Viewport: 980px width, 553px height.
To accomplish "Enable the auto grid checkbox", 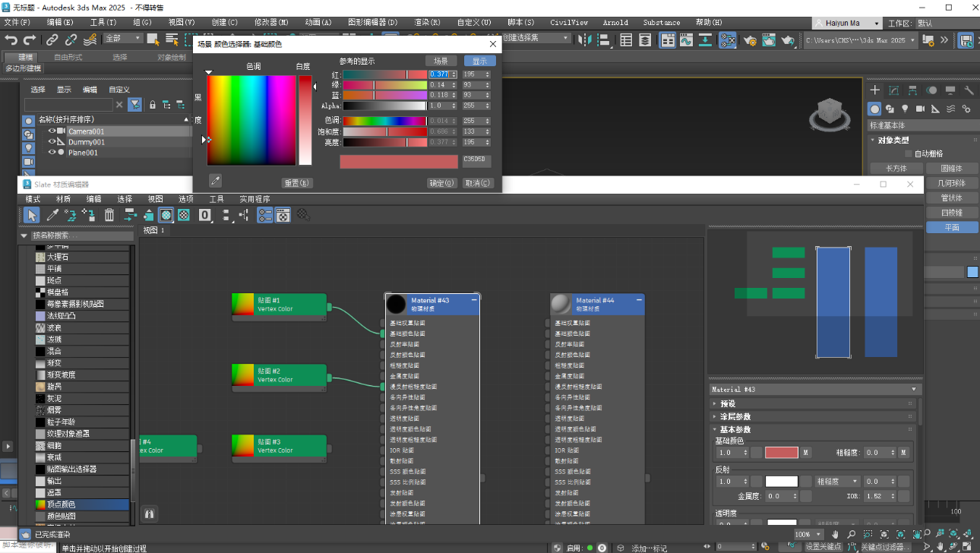I will 908,153.
